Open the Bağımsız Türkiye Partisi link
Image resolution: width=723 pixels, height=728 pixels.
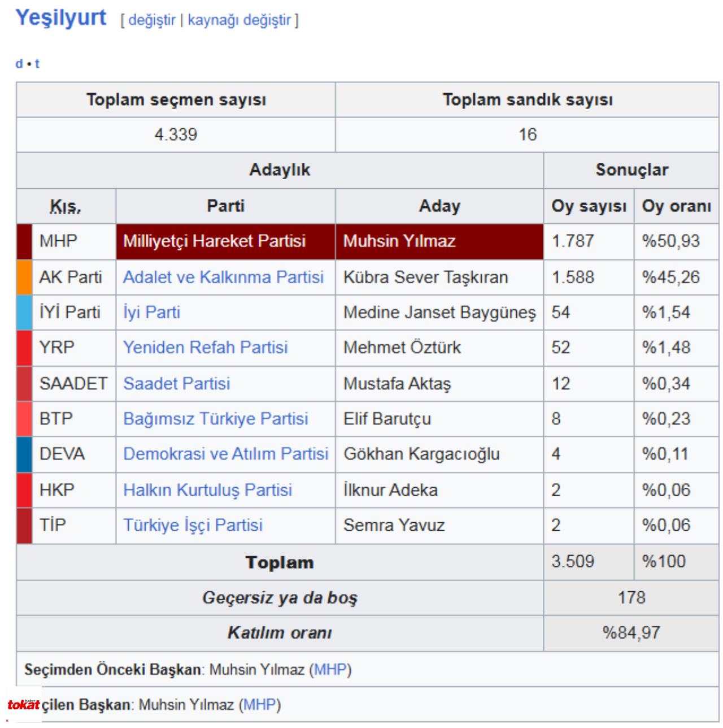click(216, 419)
